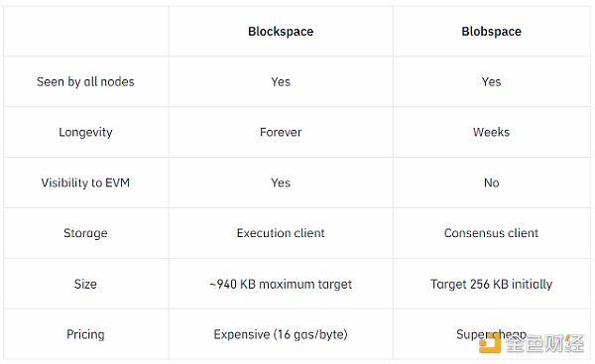Click the 'Super cheap' pricing cell
Screen dimensions: 595x364
(x=492, y=334)
